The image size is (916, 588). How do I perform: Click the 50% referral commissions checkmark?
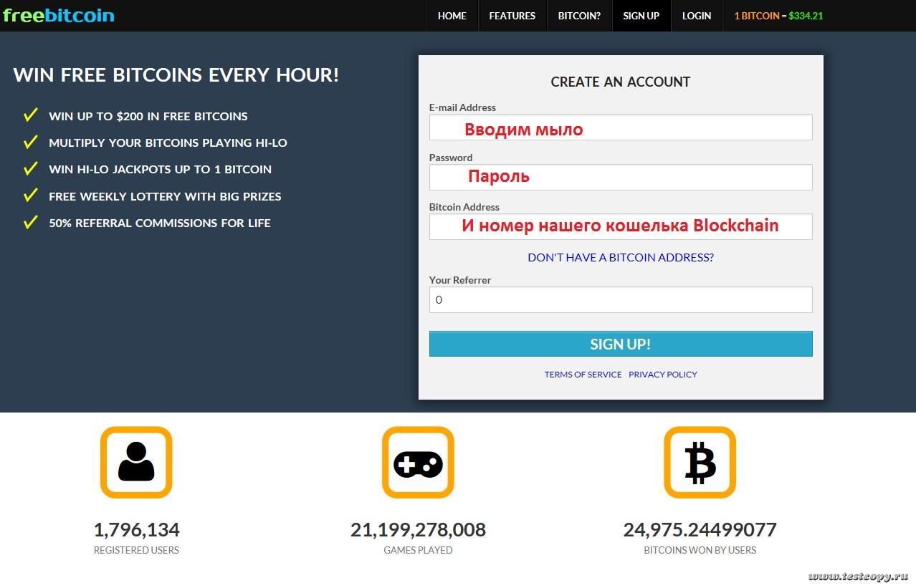point(30,222)
